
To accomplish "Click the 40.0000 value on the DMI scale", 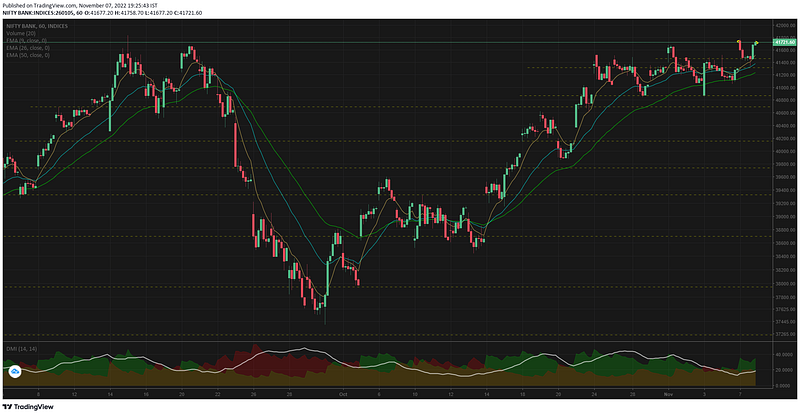I will pyautogui.click(x=784, y=354).
